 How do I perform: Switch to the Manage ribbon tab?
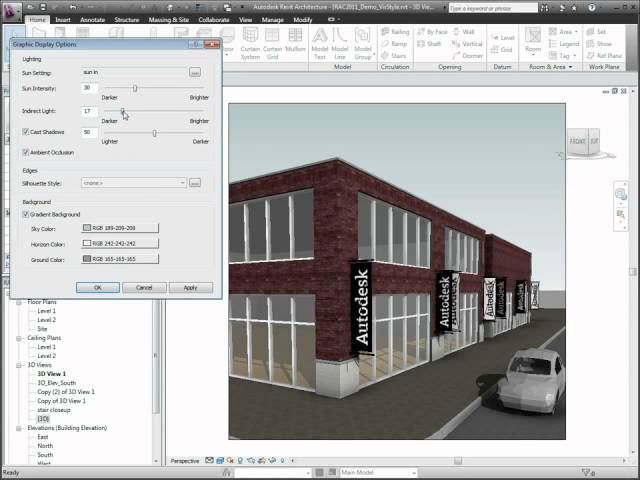(x=272, y=20)
